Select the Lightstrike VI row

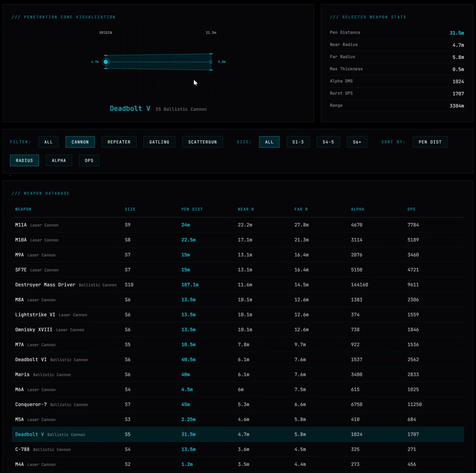click(238, 315)
